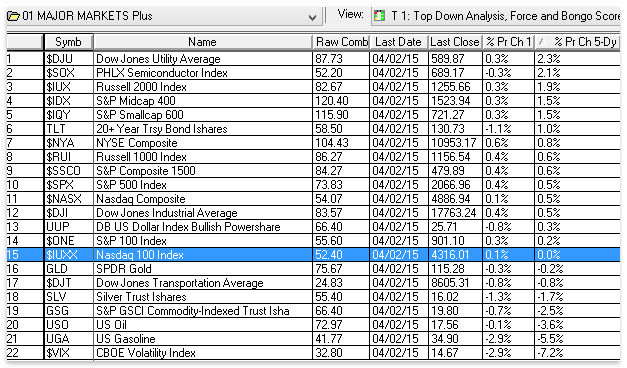Sort by the Last Close column header
Image resolution: width=627 pixels, height=368 pixels.
[455, 42]
